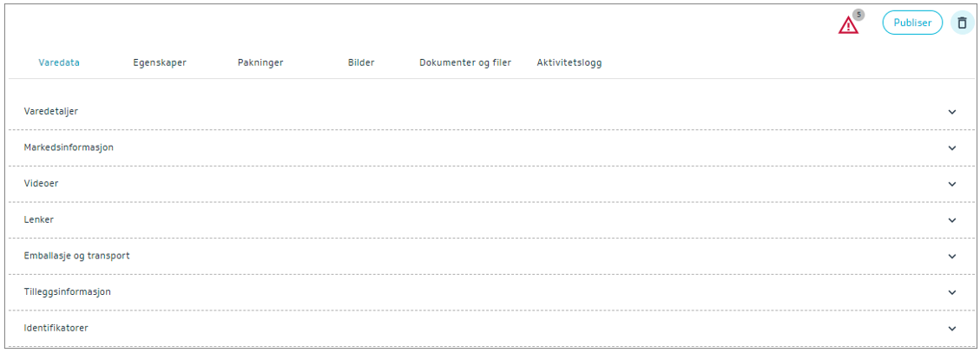Image resolution: width=980 pixels, height=353 pixels.
Task: Expand Varedetaljer using its chevron arrow
Action: pyautogui.click(x=952, y=112)
